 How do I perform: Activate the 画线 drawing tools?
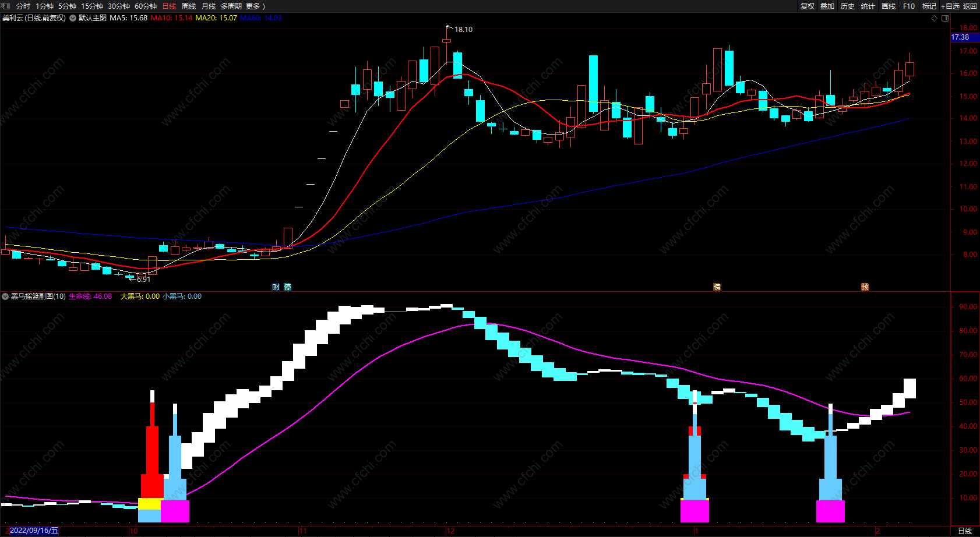(889, 6)
